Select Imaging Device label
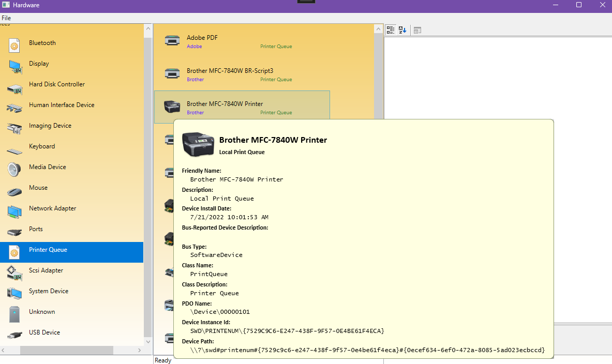 (50, 126)
